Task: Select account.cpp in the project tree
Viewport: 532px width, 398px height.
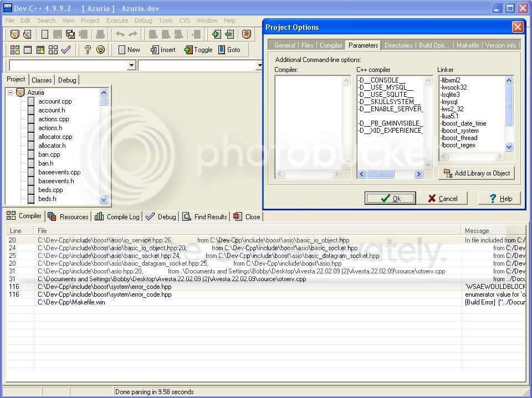Action: coord(55,101)
